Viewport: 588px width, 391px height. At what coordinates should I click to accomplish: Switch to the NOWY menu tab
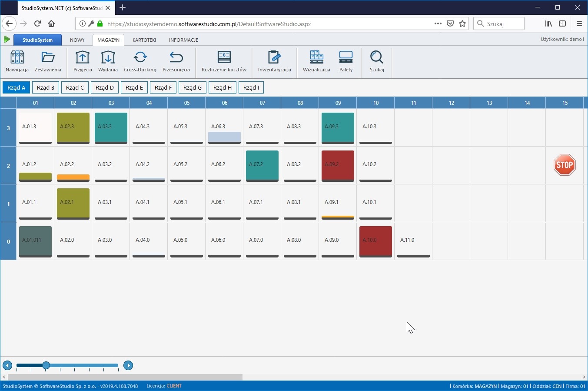click(77, 40)
